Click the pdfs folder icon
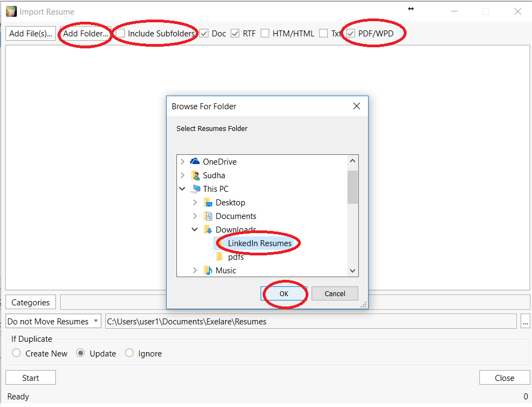The height and width of the screenshot is (407, 532). point(220,256)
